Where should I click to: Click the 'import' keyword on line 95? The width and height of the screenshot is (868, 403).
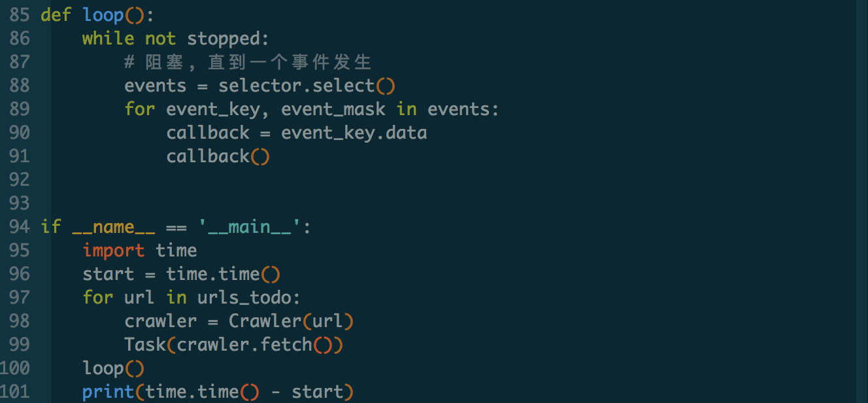point(114,251)
